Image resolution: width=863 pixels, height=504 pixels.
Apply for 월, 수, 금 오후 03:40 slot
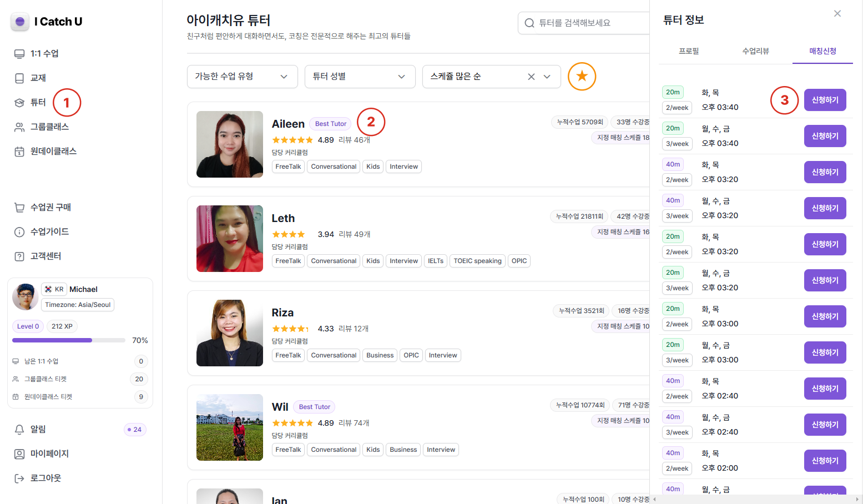pyautogui.click(x=825, y=136)
